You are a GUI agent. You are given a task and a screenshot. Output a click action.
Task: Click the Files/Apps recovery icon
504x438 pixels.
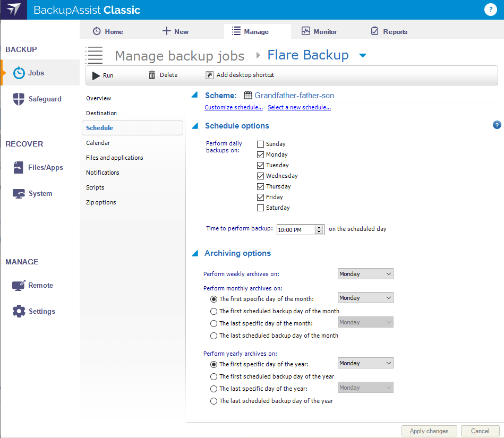pyautogui.click(x=18, y=167)
